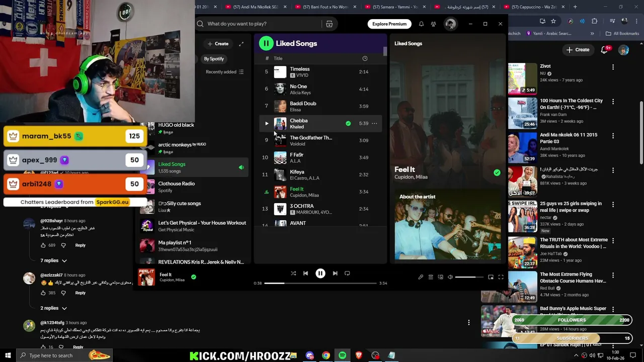
Task: Expand '2 replies' under YouTube comment
Action: click(54, 308)
